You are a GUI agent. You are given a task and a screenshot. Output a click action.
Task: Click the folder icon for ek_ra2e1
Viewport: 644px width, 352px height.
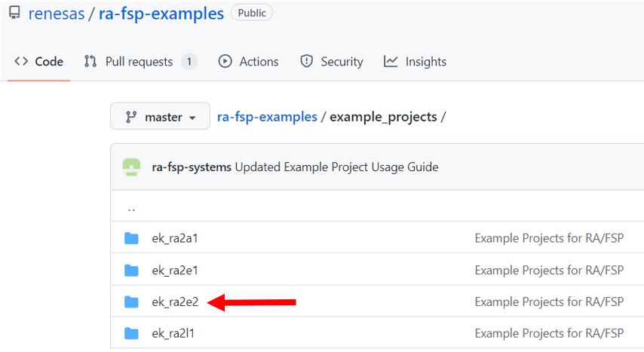[x=131, y=271]
